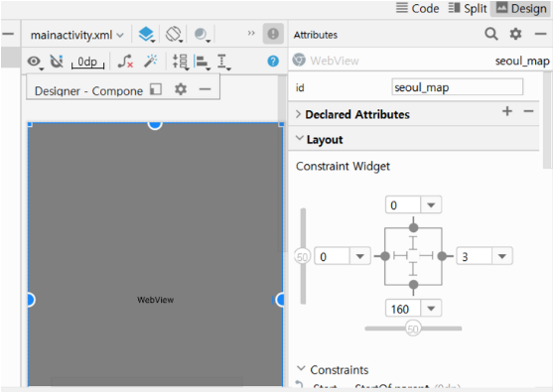Open Attributes panel gear settings
This screenshot has height=392, width=553.
click(x=515, y=34)
